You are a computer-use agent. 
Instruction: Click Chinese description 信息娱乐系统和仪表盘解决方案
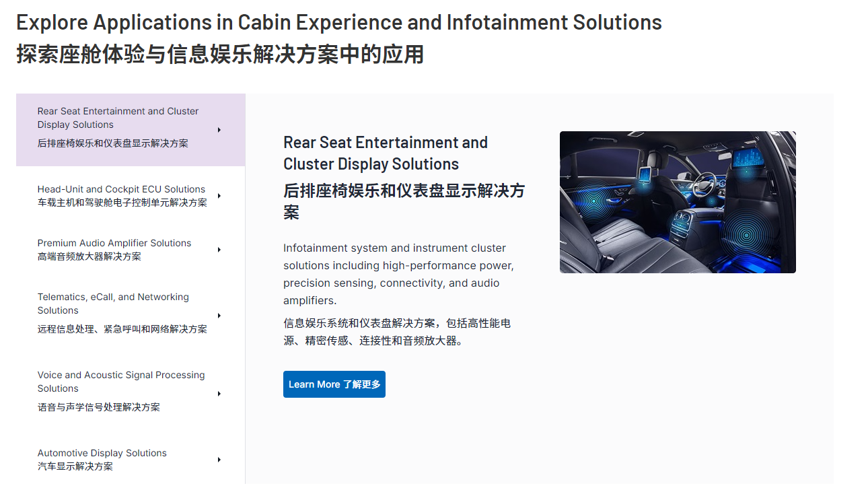click(x=397, y=332)
